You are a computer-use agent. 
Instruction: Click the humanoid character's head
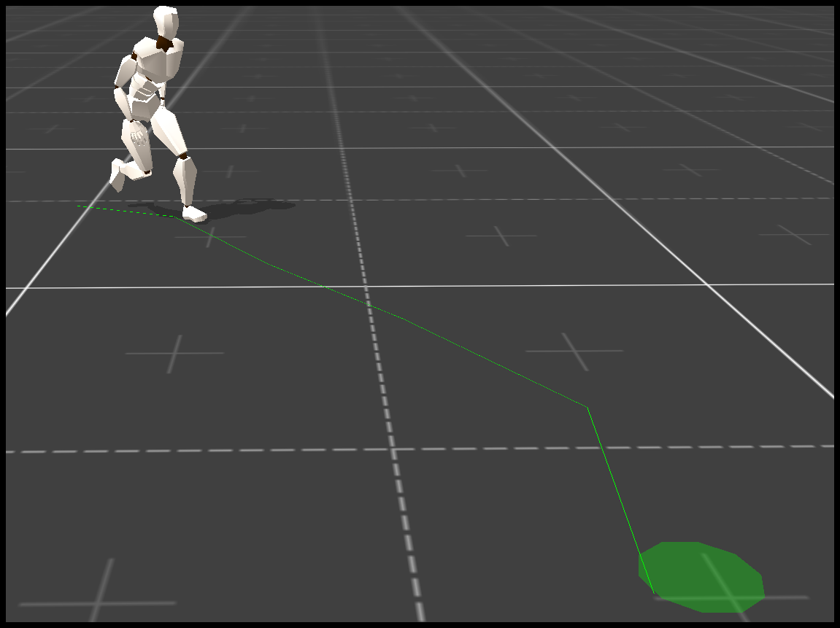(x=166, y=21)
